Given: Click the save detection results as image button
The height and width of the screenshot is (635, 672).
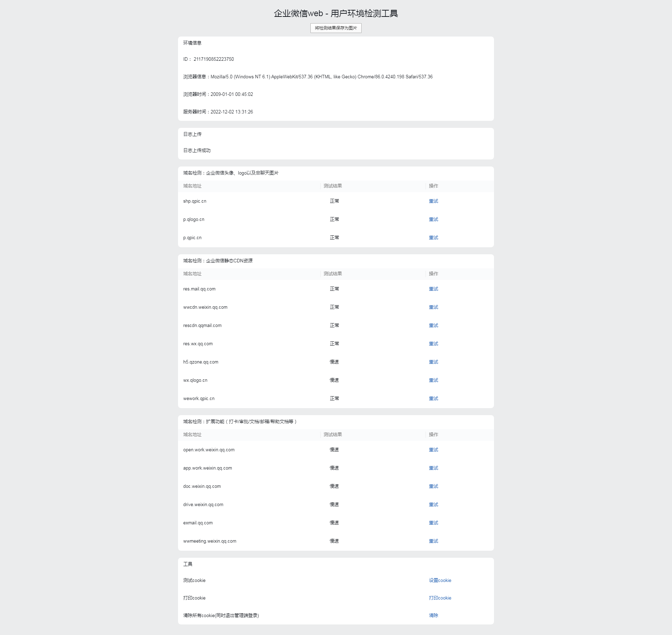Looking at the screenshot, I should pyautogui.click(x=336, y=28).
